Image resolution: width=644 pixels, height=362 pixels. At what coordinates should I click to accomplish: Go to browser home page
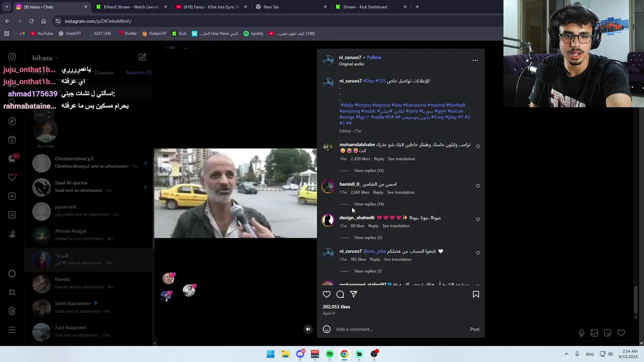click(43, 21)
